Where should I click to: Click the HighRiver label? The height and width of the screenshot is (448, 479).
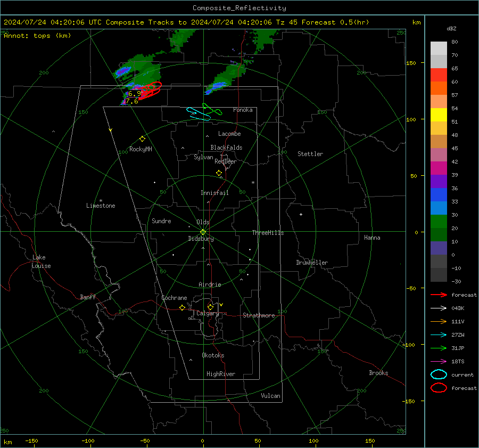[221, 374]
